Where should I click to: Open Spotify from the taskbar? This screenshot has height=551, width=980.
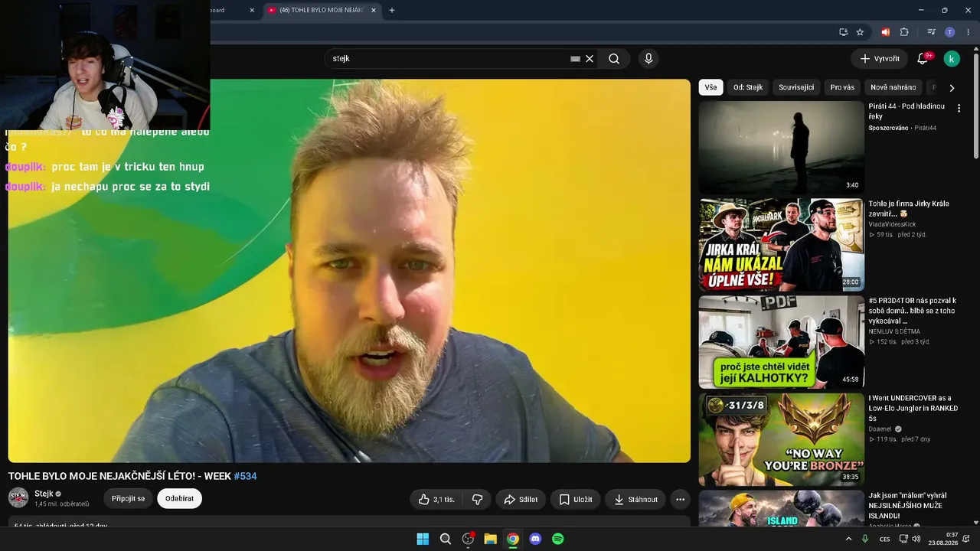tap(558, 539)
